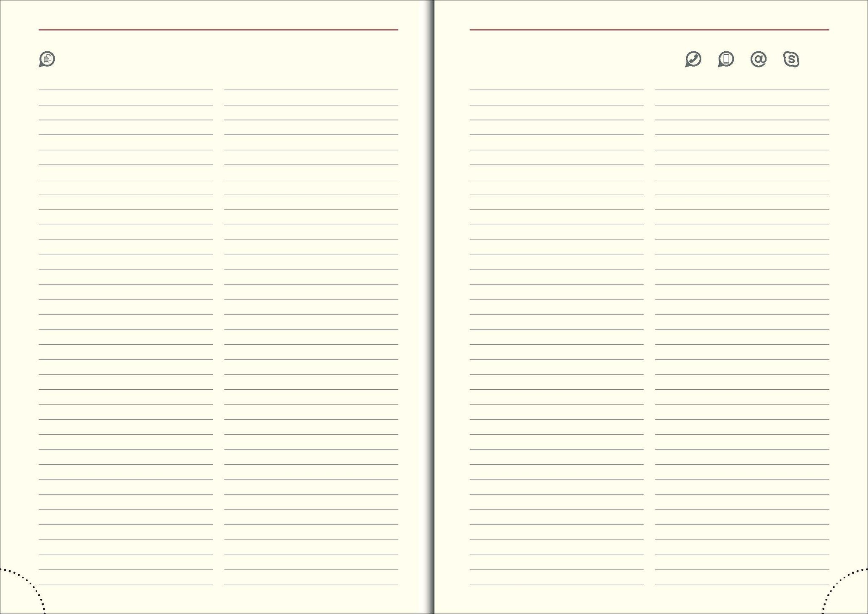
Task: Click the gap between the notes page's two columns
Action: click(x=218, y=337)
